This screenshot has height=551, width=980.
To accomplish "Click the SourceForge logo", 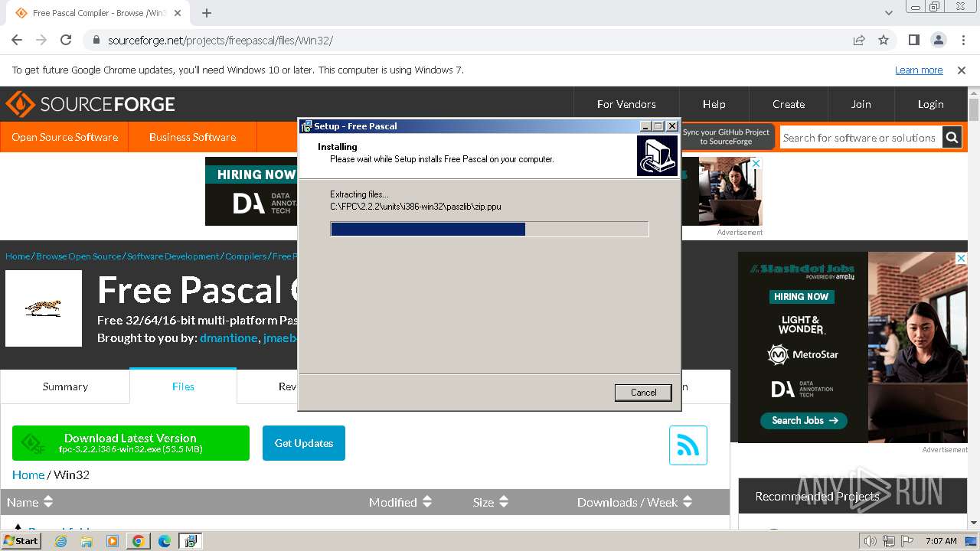I will (90, 104).
